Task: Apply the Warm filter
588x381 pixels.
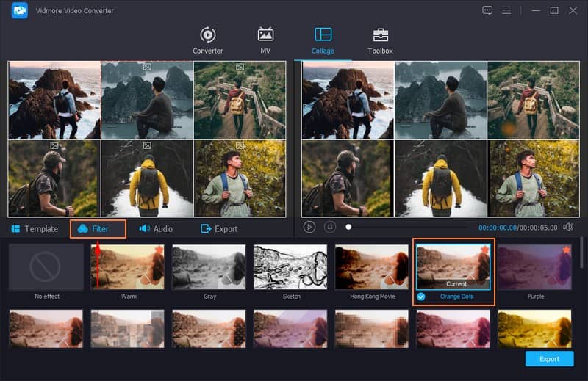Action: click(127, 267)
